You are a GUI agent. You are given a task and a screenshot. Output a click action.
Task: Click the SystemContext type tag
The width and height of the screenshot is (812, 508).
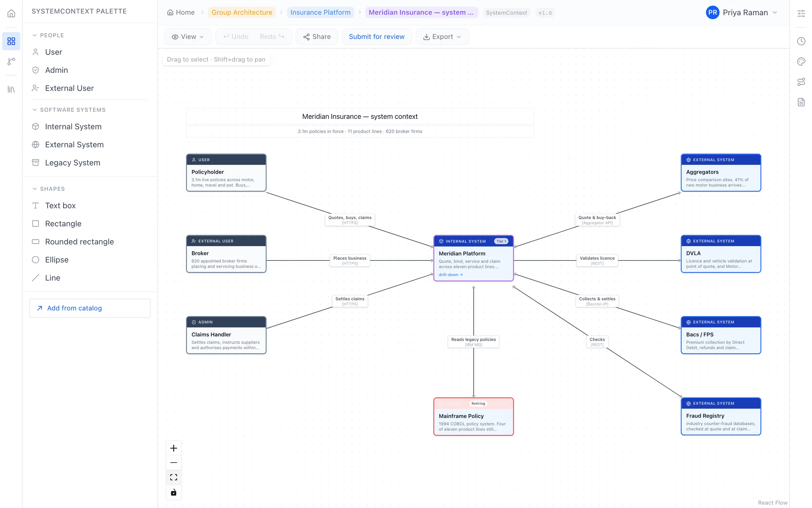506,13
